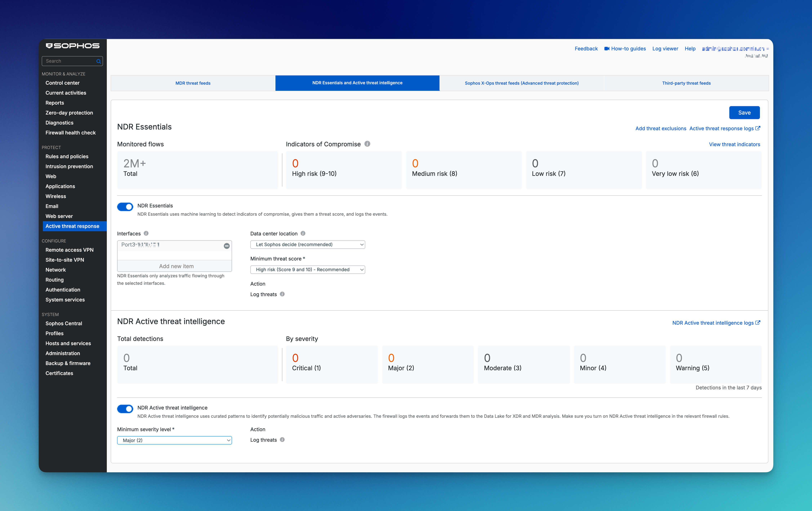This screenshot has width=812, height=511.
Task: Click View threat indicators link
Action: point(734,144)
